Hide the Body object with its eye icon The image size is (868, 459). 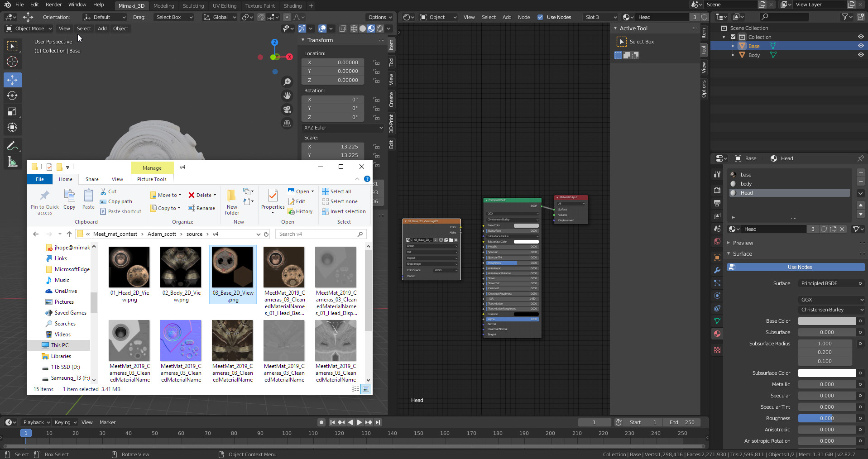coord(860,55)
